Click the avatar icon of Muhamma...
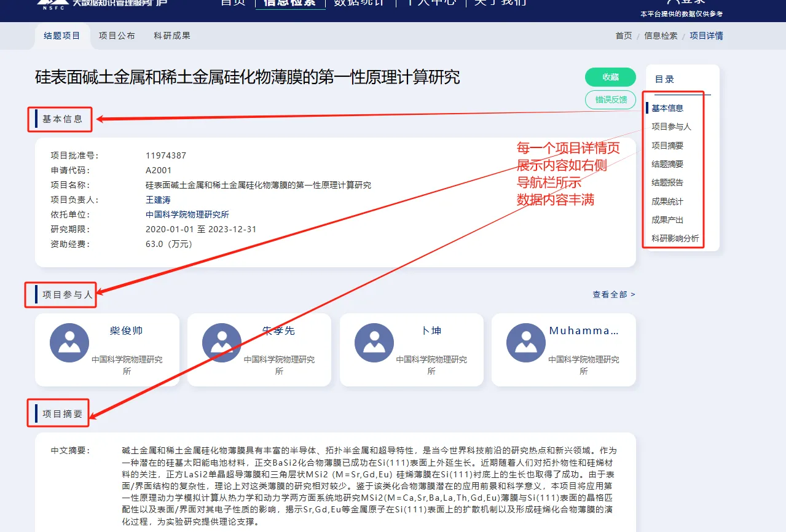Viewport: 786px width, 532px height. coord(526,342)
